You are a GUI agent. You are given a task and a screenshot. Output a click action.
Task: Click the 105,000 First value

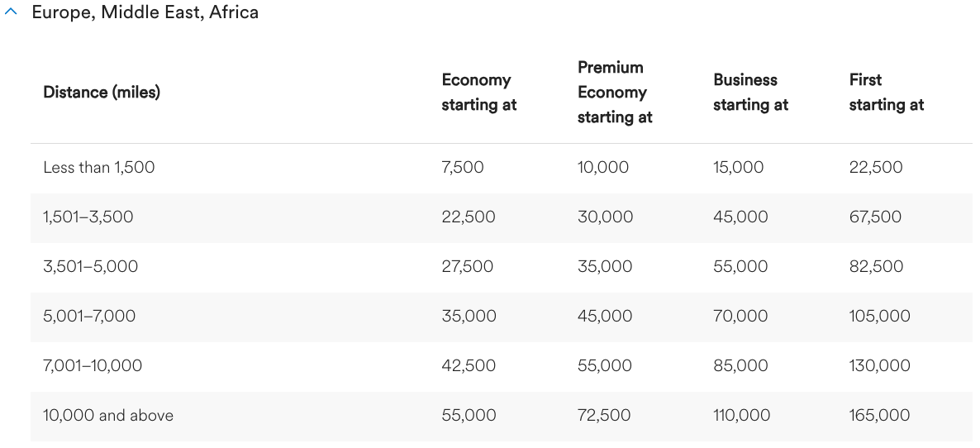879,317
